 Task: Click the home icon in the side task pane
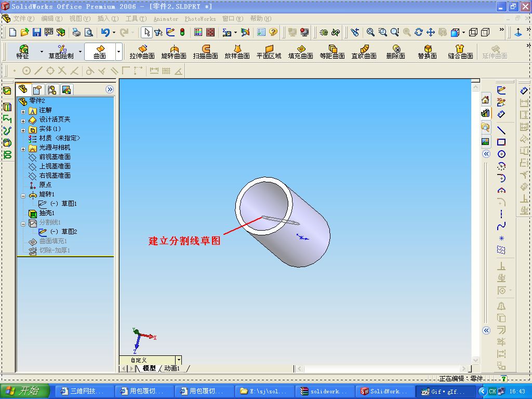[485, 100]
